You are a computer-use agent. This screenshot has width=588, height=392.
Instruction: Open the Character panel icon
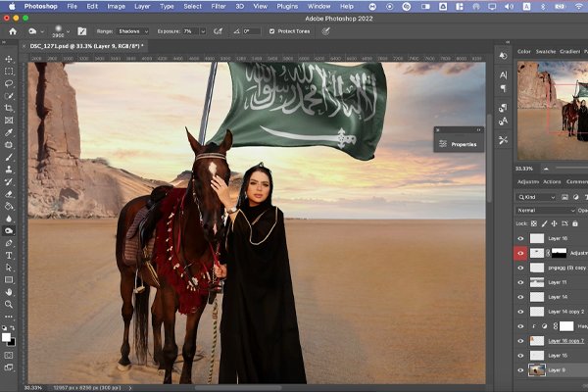[x=504, y=75]
